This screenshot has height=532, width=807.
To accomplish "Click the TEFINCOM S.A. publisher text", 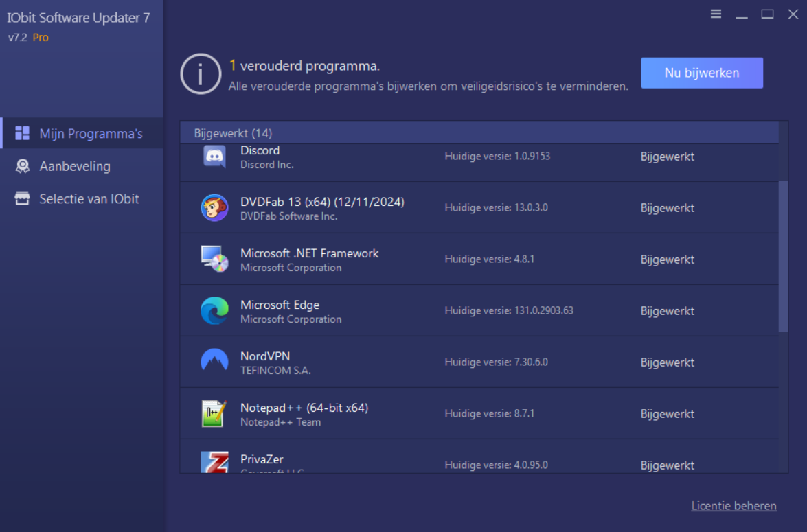I will (x=275, y=371).
